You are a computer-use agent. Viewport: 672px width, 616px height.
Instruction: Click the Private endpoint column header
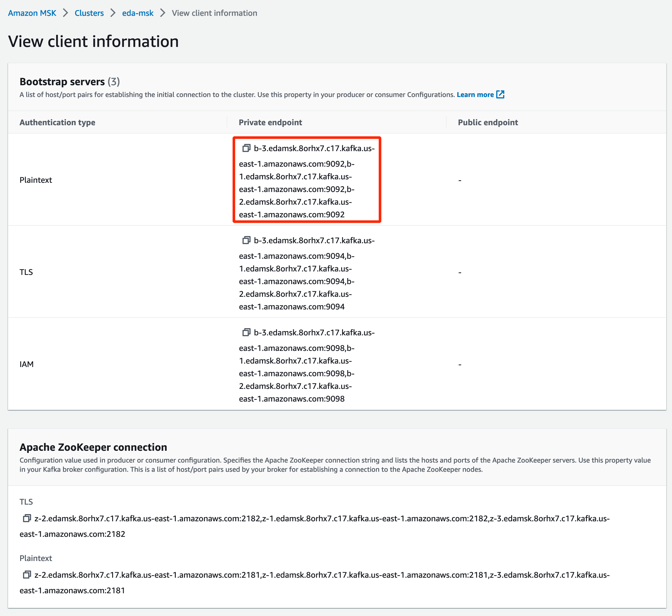tap(270, 122)
